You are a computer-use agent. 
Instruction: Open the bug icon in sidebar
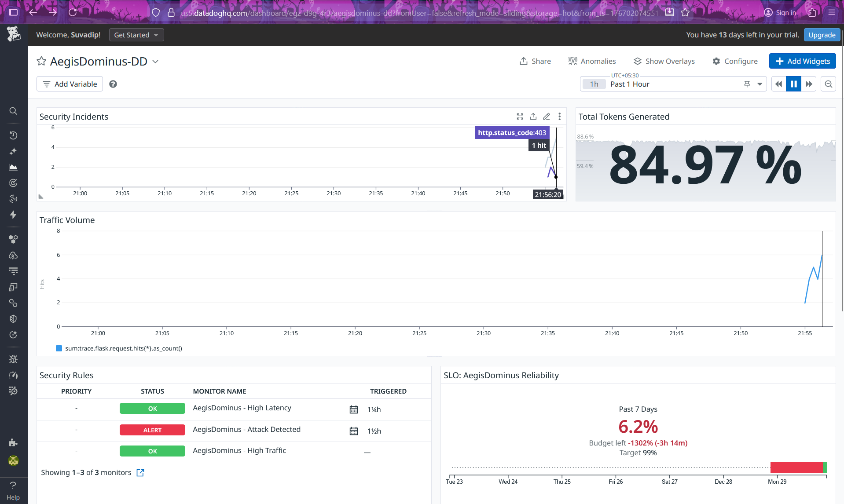tap(13, 359)
